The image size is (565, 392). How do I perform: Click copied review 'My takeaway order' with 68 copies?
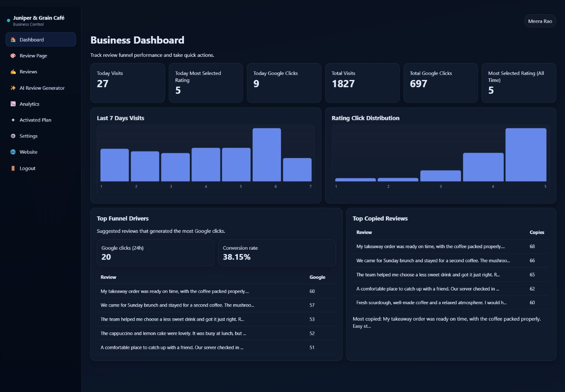tap(451, 247)
